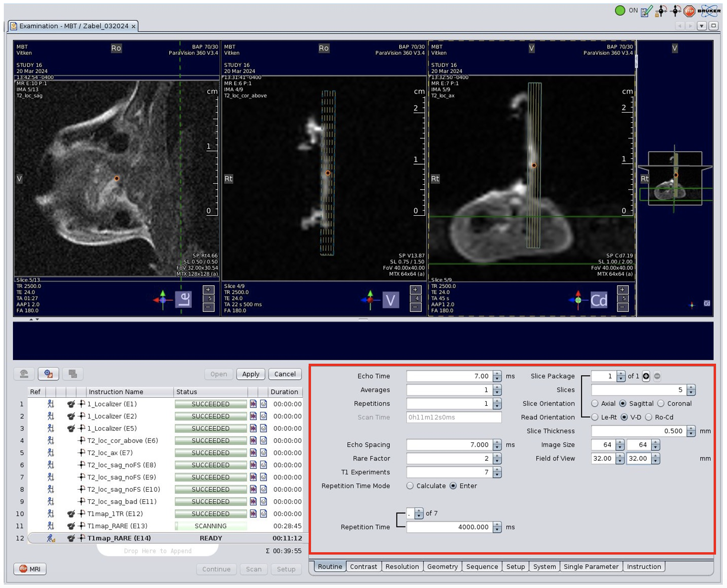Choose Coronal slice orientation

coord(661,404)
